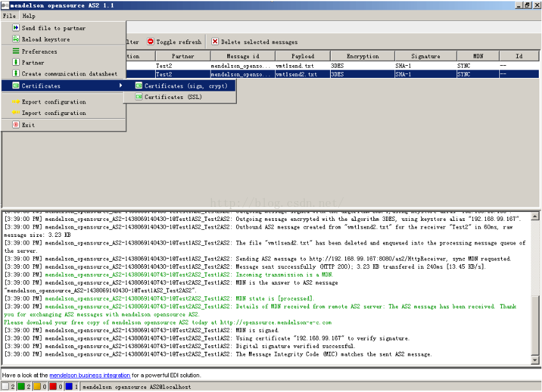The image size is (542, 392).
Task: Click the Toggle refresh red icon
Action: (x=151, y=41)
